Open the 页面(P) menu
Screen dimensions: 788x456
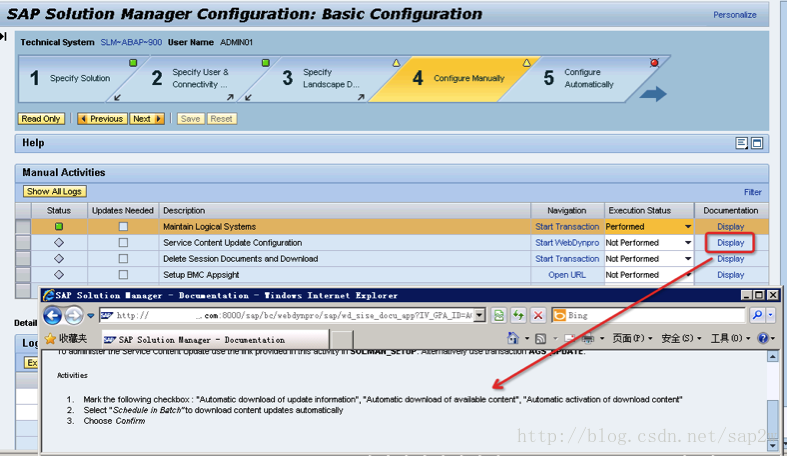631,338
